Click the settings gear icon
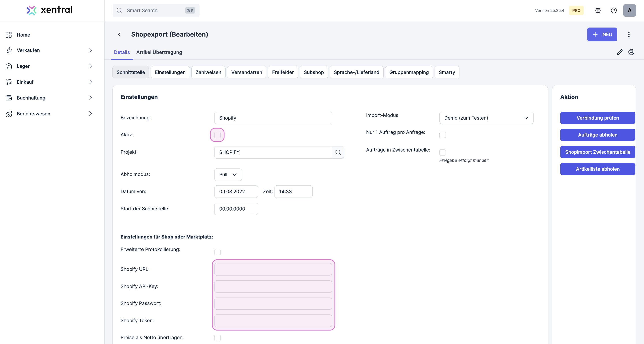Image resolution: width=644 pixels, height=344 pixels. [x=598, y=11]
